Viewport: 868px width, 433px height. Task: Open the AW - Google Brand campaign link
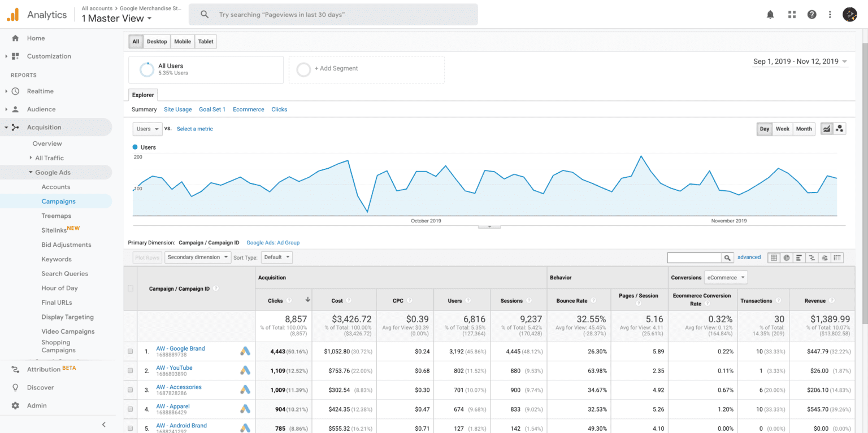coord(181,348)
